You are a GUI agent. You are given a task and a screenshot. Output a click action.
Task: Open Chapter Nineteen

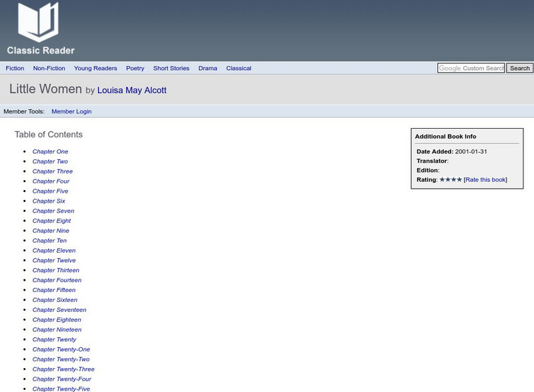57,330
